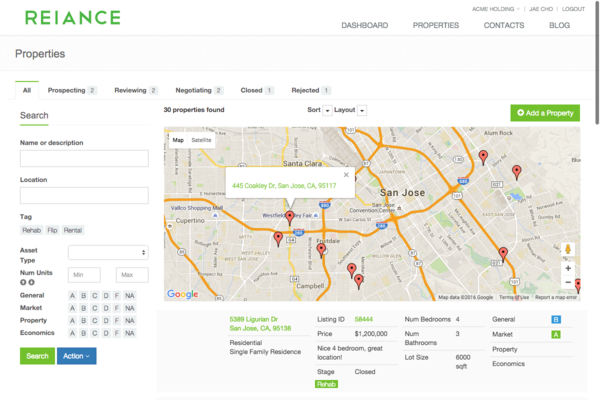Viewport: 600px width, 400px height.
Task: Zoom in on the map
Action: pos(568,268)
